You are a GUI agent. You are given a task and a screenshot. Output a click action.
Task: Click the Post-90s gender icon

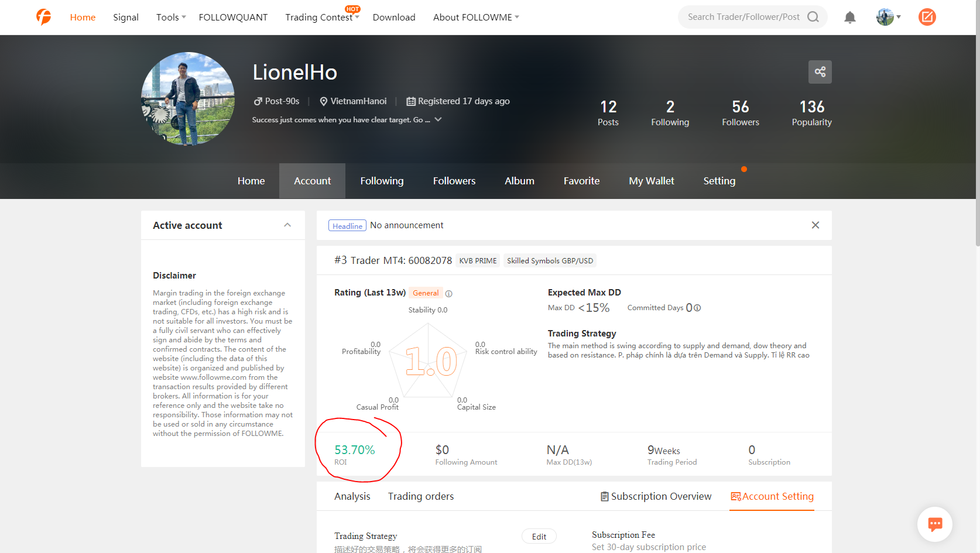click(258, 101)
